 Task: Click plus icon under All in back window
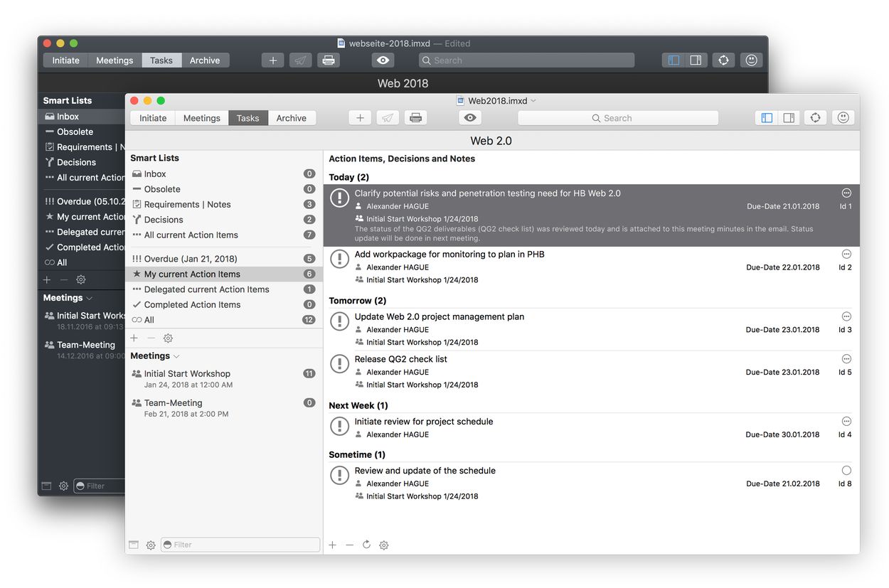click(47, 280)
